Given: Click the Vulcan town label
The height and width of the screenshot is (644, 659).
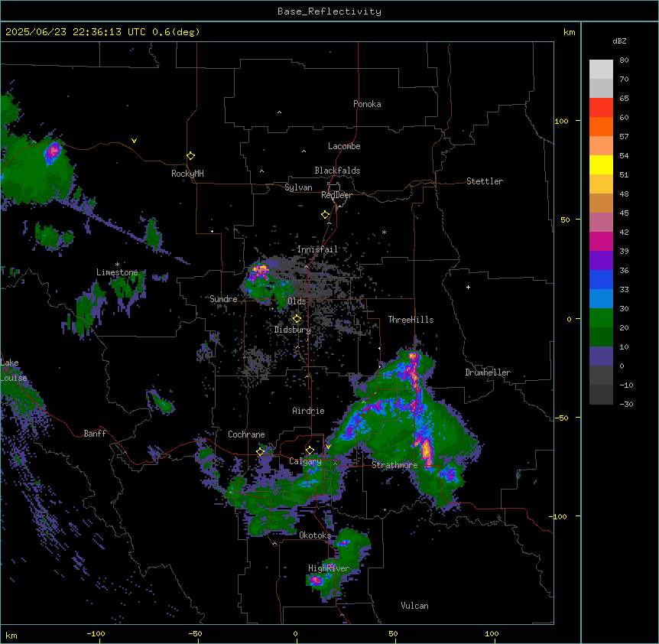Looking at the screenshot, I should [x=415, y=606].
